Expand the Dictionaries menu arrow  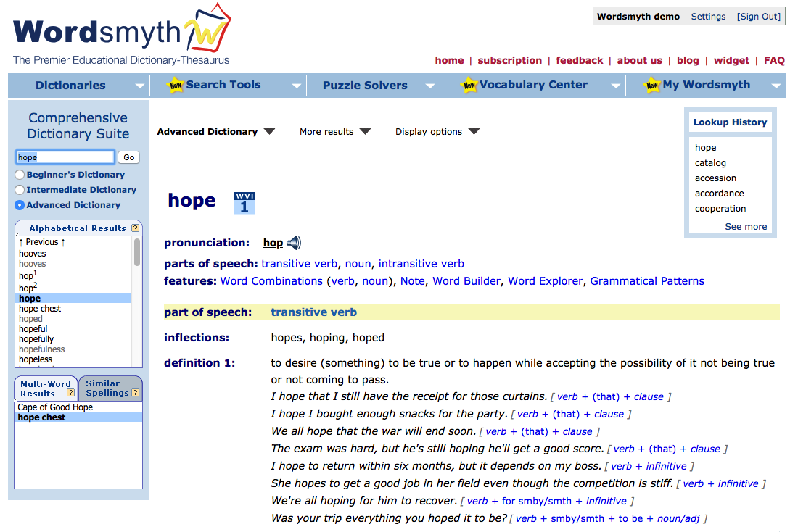click(x=139, y=86)
